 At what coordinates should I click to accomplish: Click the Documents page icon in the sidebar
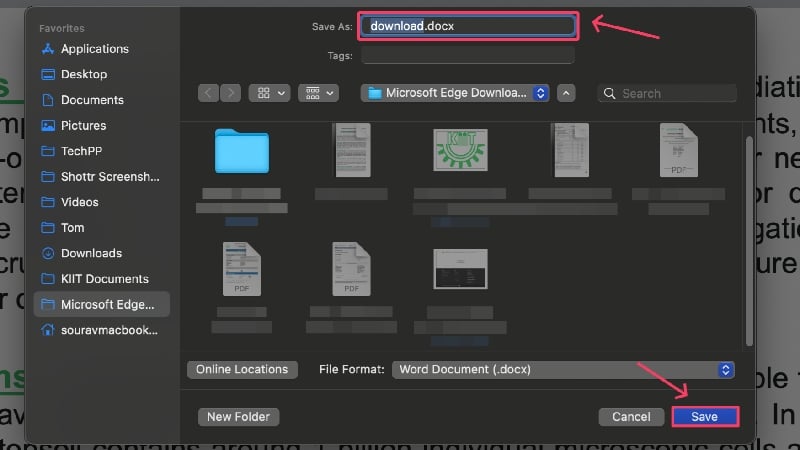pos(48,100)
